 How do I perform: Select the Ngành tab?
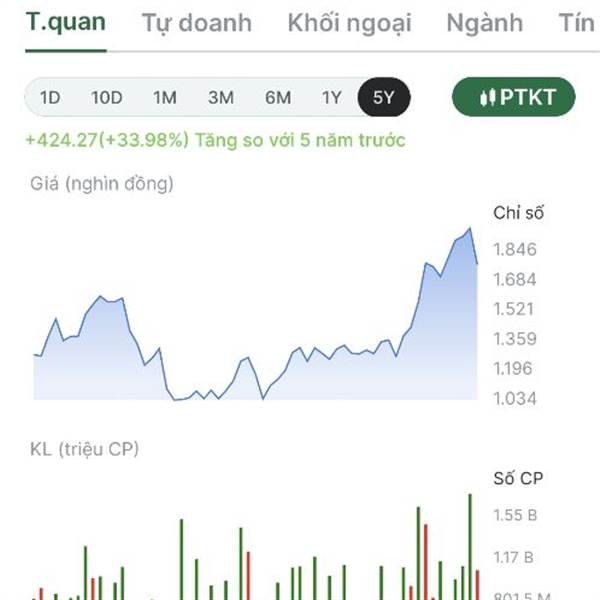485,23
